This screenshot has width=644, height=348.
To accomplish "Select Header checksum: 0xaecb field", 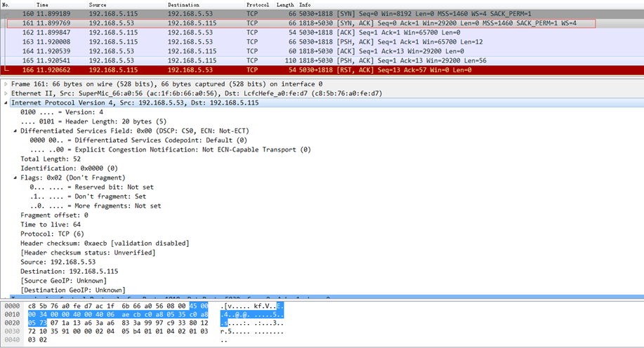I will 105,243.
